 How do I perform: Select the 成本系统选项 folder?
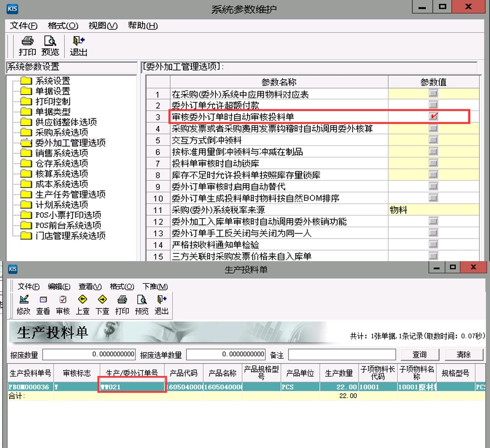coord(55,184)
